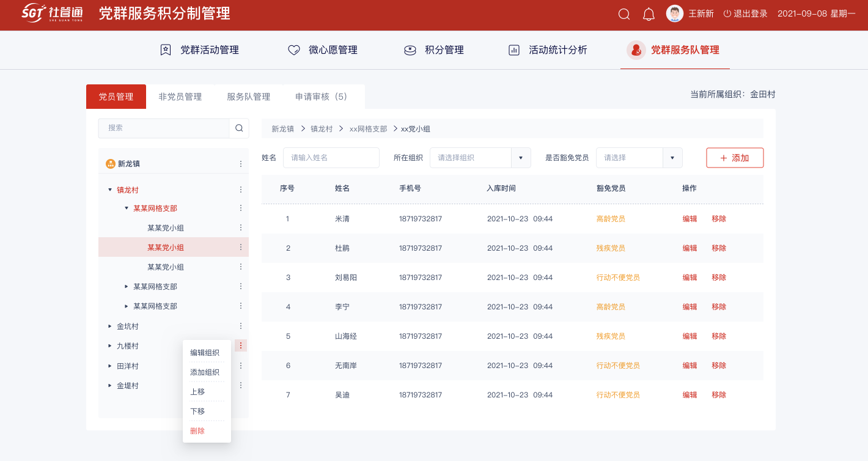This screenshot has width=868, height=461.
Task: Switch to 非党员管理 tab
Action: click(x=180, y=97)
